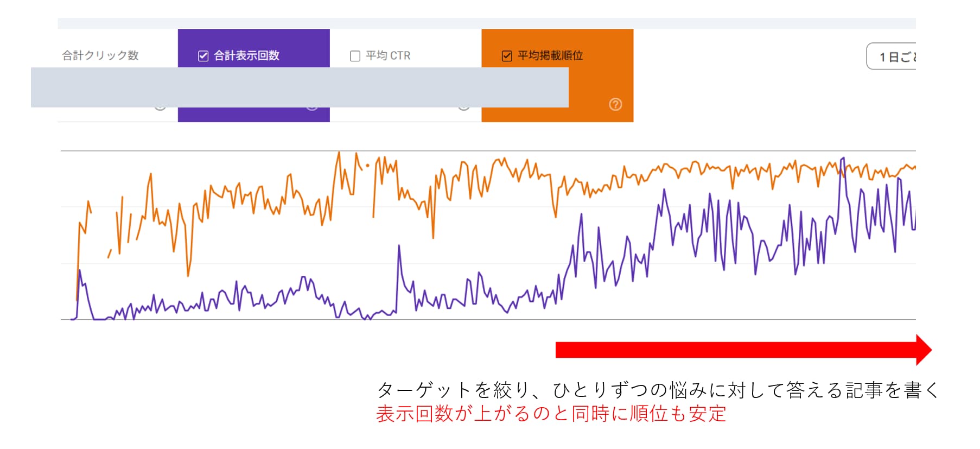Enable the 平均CTR checkbox

click(355, 55)
